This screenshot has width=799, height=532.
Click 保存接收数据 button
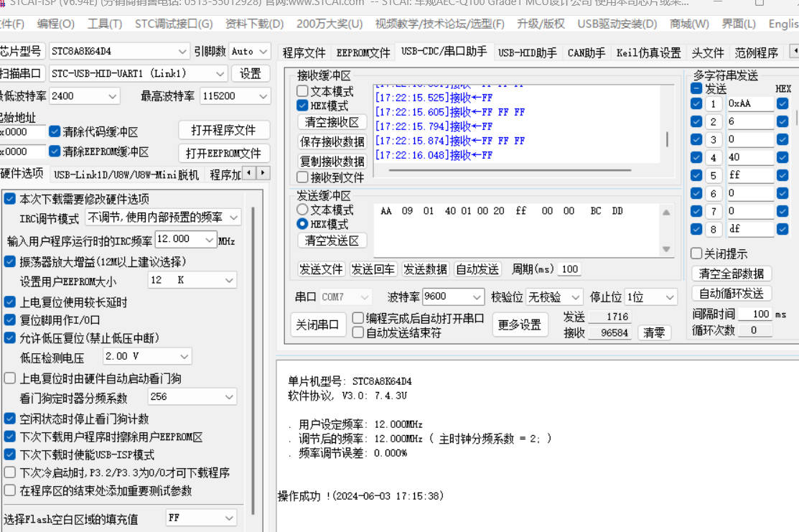pos(332,141)
